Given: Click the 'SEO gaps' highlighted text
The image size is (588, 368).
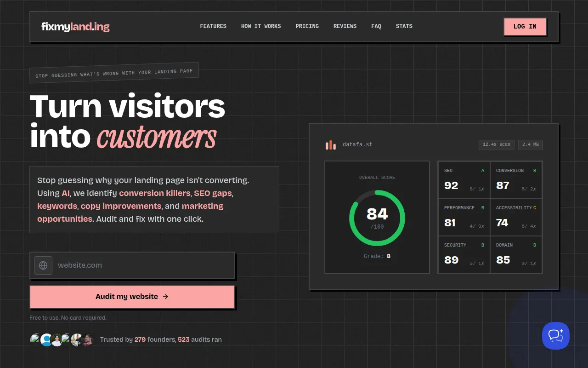Looking at the screenshot, I should (213, 193).
